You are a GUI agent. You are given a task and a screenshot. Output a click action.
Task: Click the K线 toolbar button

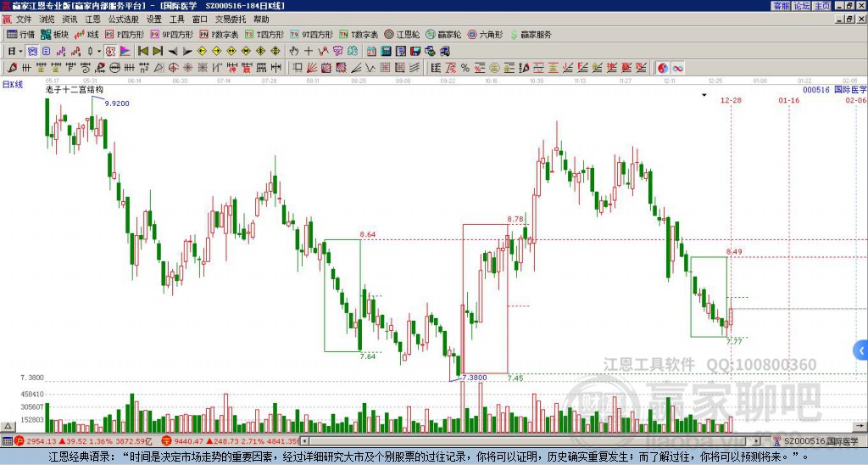click(86, 34)
